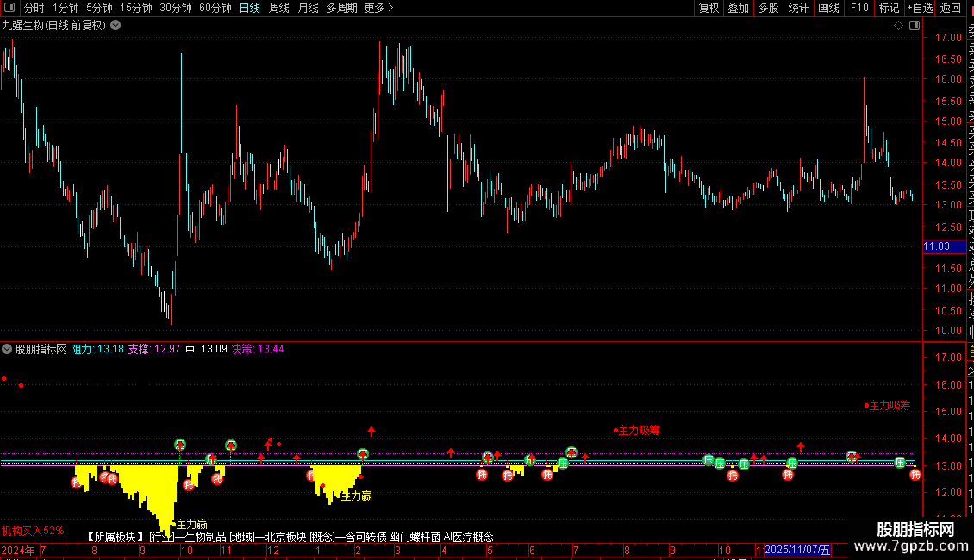Click the 返回 back button

951,8
